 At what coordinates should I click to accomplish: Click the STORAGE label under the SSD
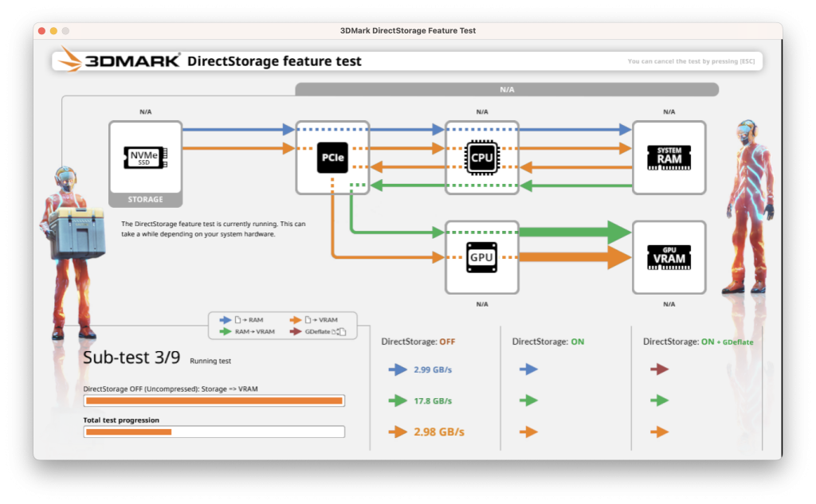point(145,199)
